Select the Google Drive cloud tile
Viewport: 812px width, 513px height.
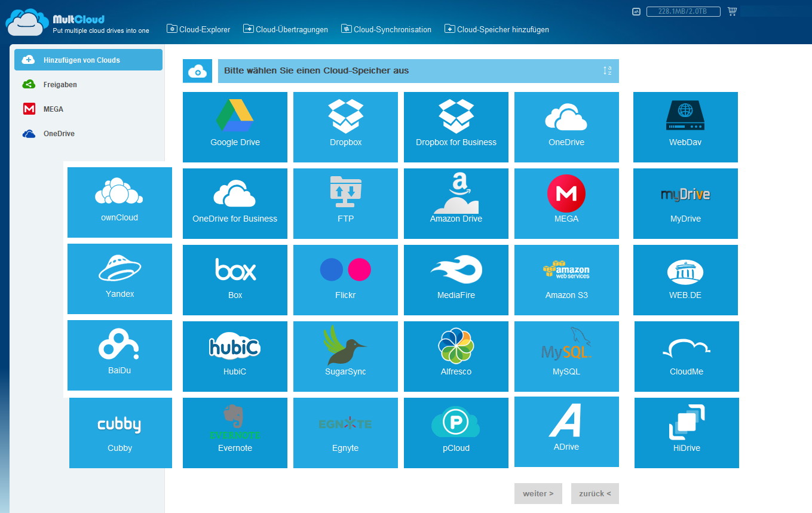(x=235, y=127)
